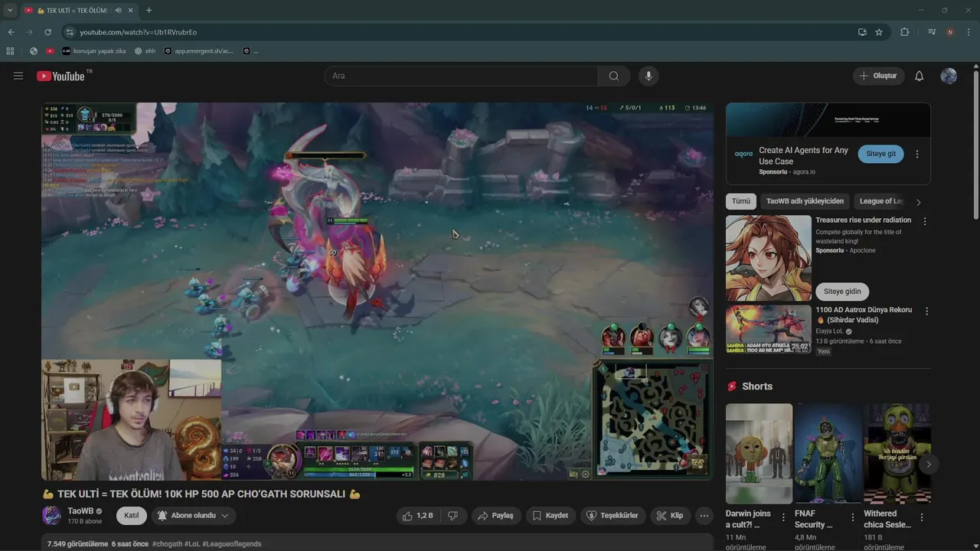
Task: Open the media controls icon in toolbar
Action: pyautogui.click(x=932, y=32)
